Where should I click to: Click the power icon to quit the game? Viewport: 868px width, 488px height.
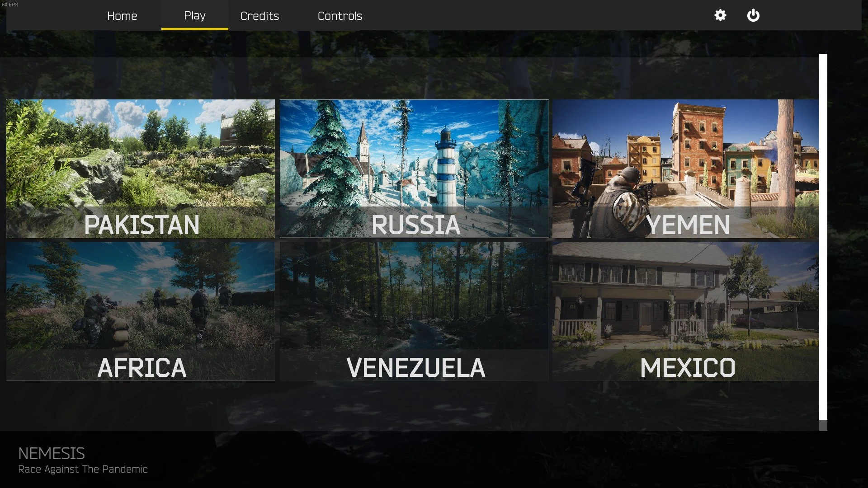point(754,15)
